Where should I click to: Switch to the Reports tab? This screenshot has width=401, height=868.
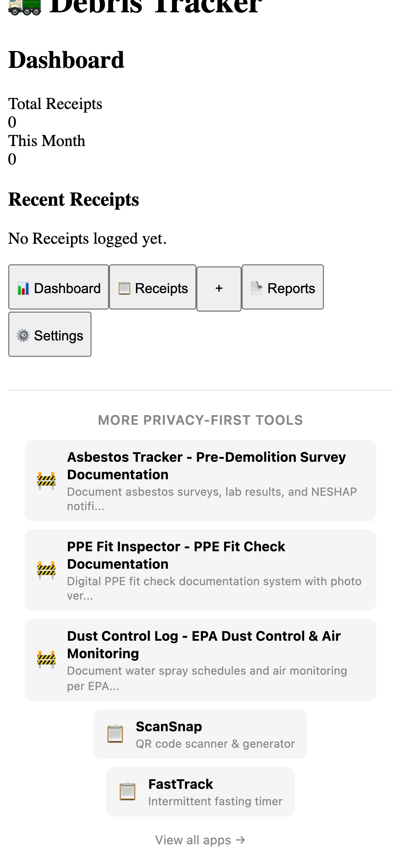coord(283,288)
